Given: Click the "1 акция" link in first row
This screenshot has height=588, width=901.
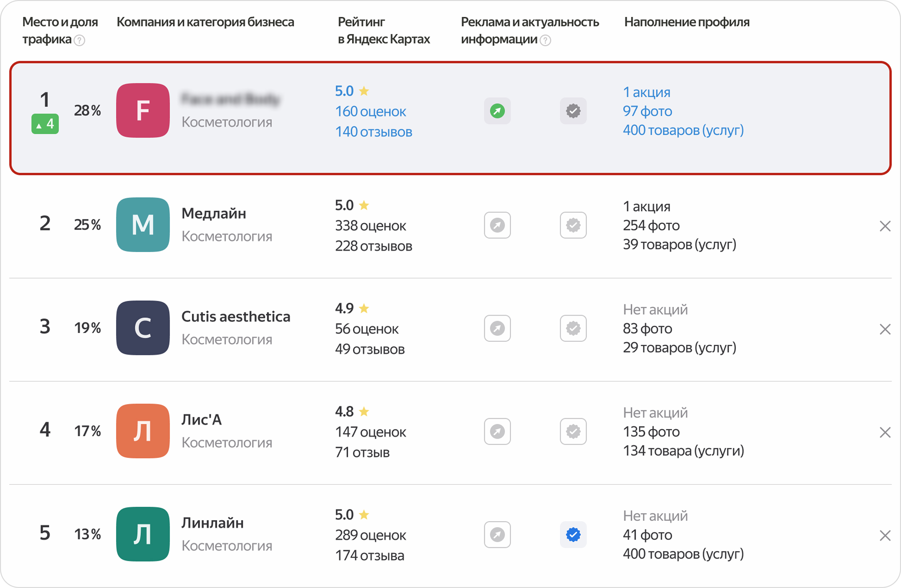Looking at the screenshot, I should [646, 92].
